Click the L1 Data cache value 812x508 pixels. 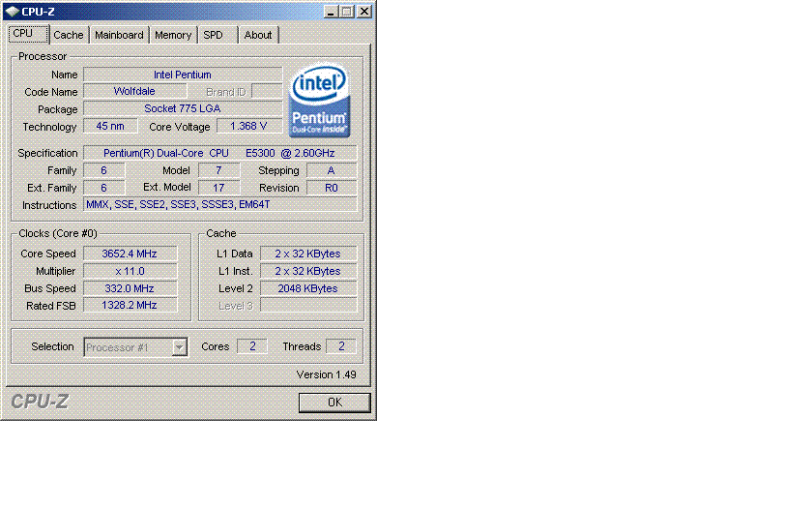pyautogui.click(x=308, y=254)
